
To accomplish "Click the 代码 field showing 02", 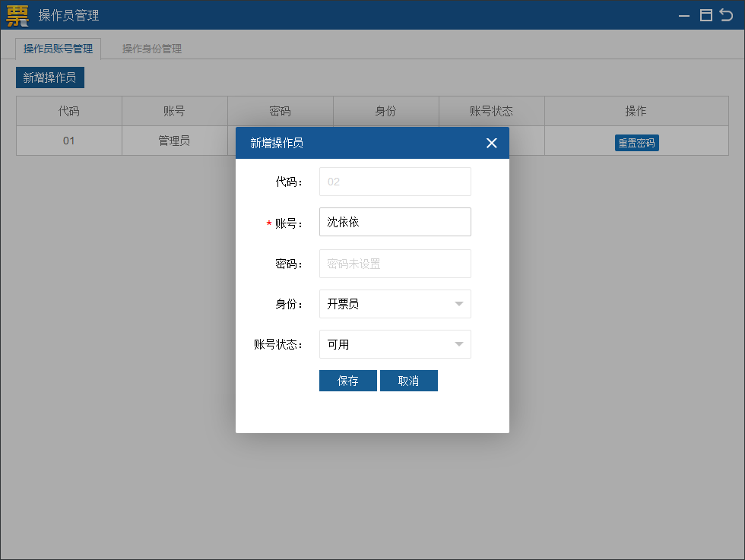I will (x=395, y=182).
